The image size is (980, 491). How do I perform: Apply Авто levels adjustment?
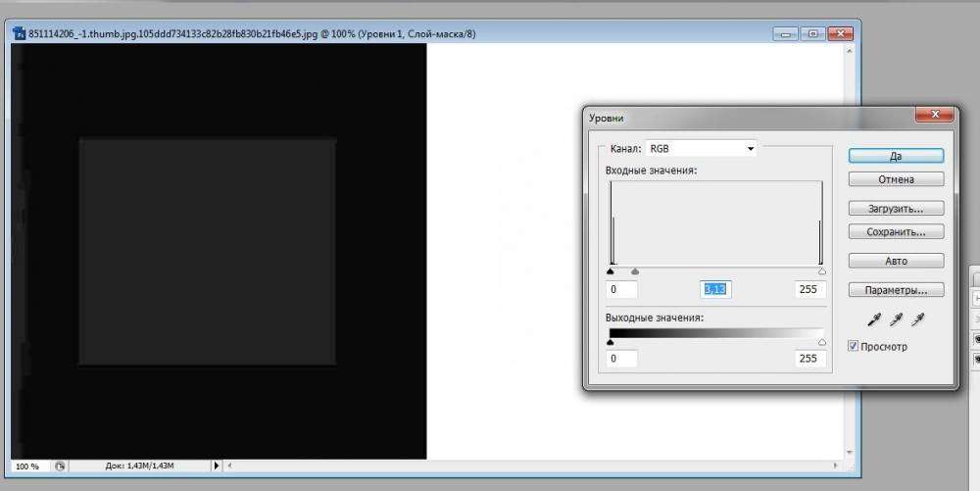click(896, 262)
